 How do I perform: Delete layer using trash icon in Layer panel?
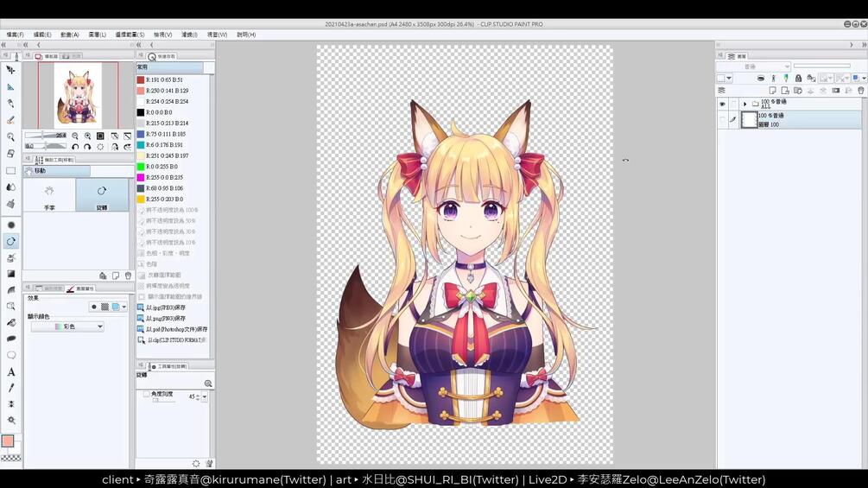tap(861, 90)
